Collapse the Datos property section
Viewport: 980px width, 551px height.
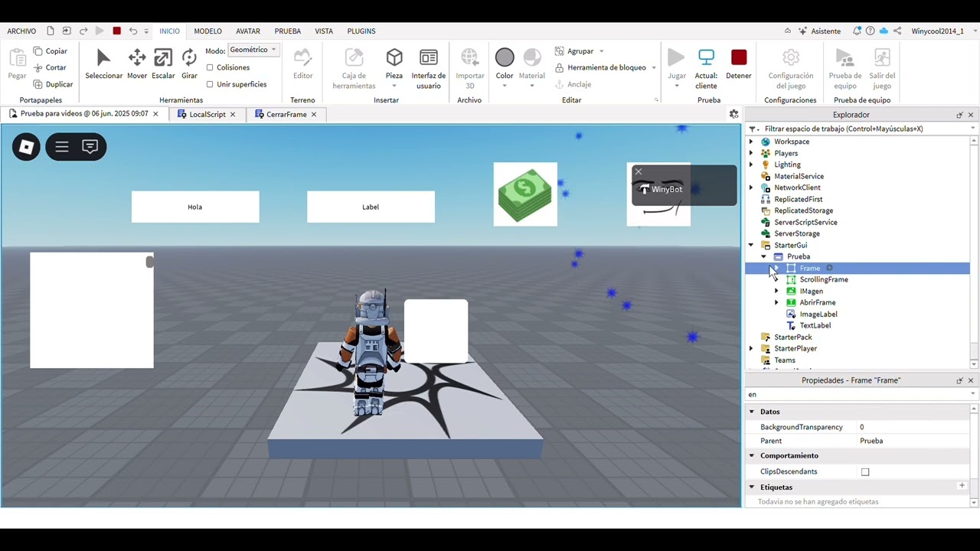tap(752, 412)
